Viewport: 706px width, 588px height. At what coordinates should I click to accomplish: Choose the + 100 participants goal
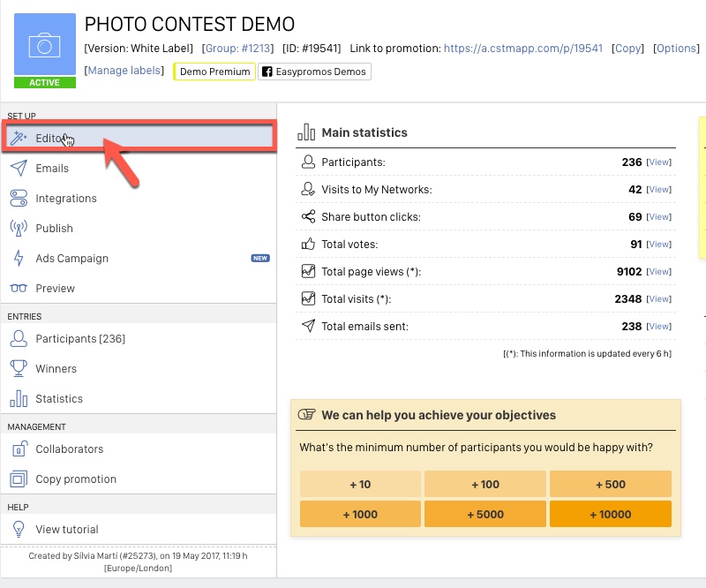pyautogui.click(x=485, y=485)
